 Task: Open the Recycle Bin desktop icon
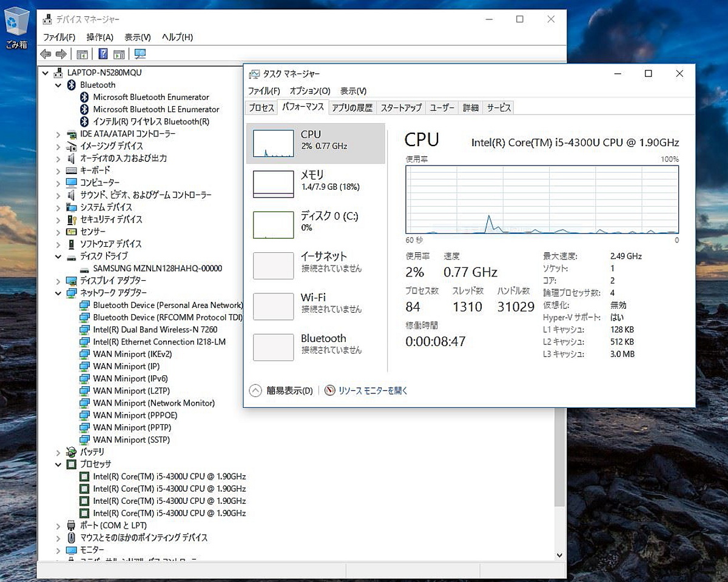(16, 27)
